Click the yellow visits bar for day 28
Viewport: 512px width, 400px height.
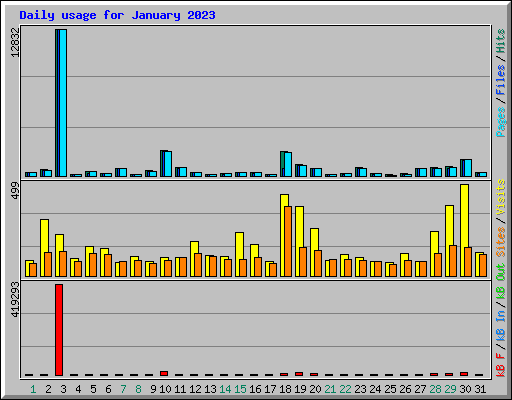click(434, 254)
